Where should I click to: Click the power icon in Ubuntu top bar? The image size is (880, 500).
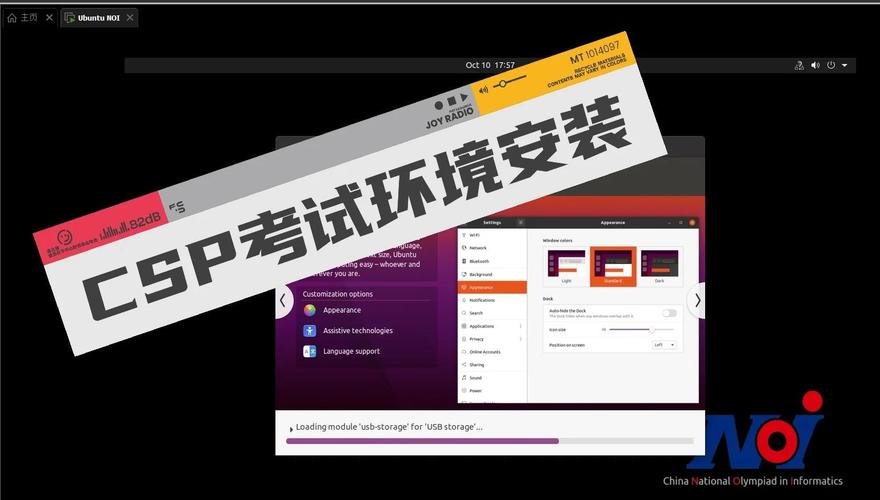tap(831, 65)
